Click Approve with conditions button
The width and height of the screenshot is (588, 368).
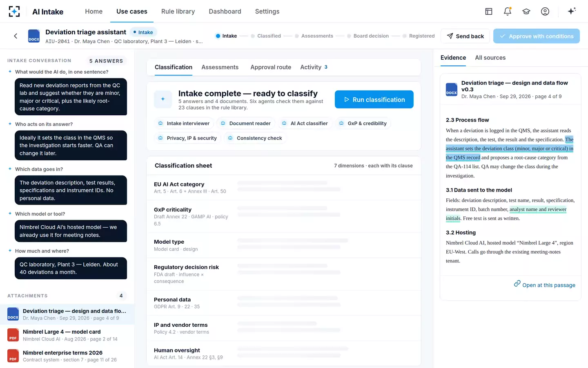[537, 36]
